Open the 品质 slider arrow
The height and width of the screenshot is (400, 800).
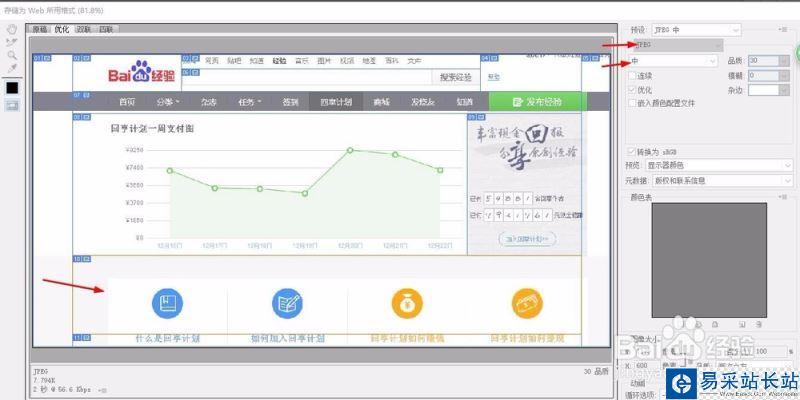pyautogui.click(x=785, y=61)
